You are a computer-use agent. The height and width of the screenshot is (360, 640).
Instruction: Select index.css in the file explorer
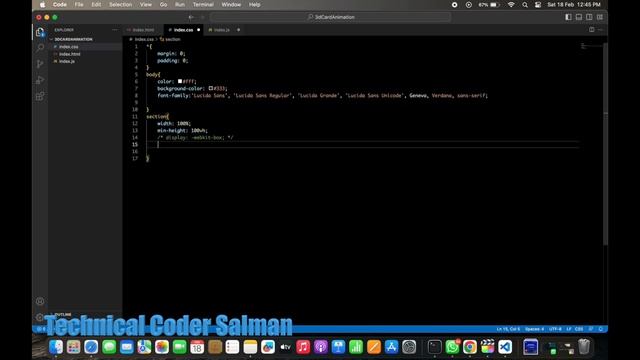[x=69, y=47]
